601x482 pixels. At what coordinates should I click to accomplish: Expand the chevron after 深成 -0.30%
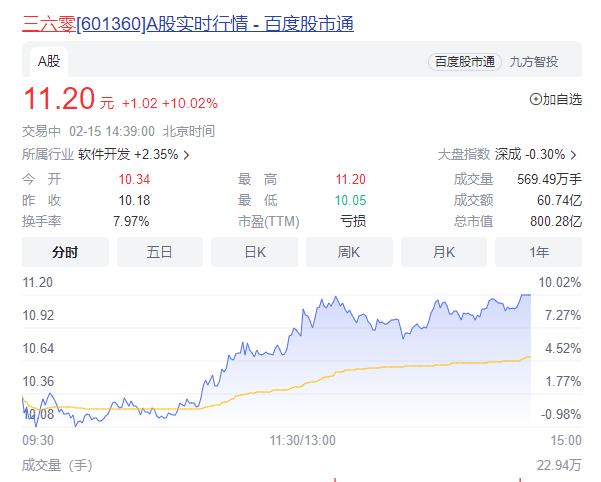tap(574, 155)
